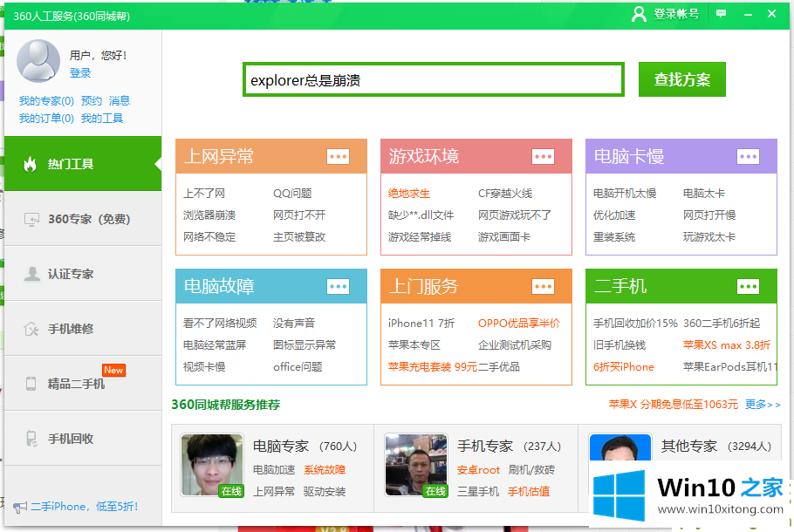Select the 电脑专家 expert photo thumbnail

tap(212, 466)
